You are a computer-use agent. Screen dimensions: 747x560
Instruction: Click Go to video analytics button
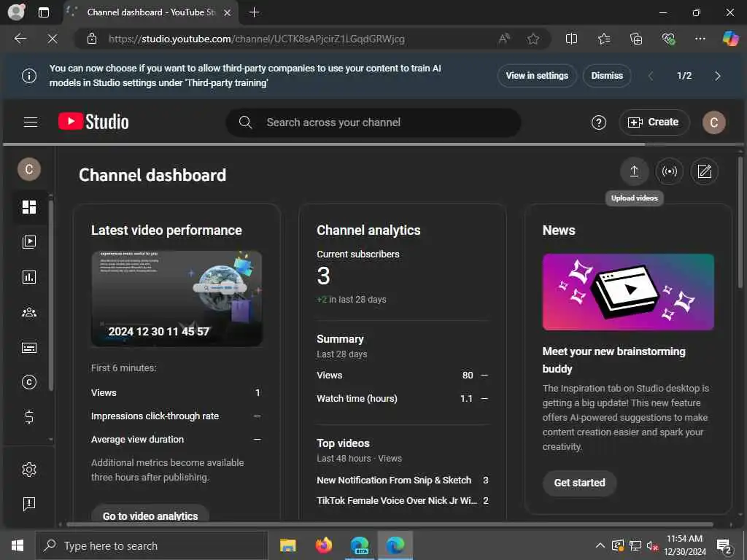point(150,516)
